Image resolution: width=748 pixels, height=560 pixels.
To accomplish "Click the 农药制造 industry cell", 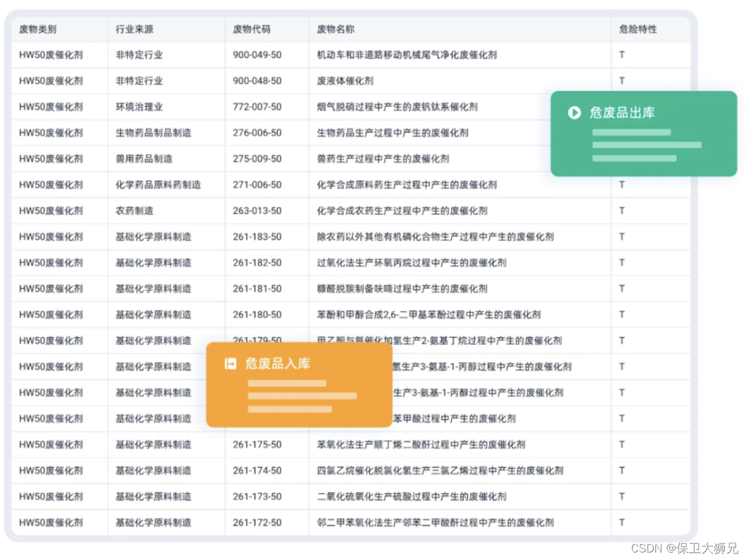I will pyautogui.click(x=134, y=211).
